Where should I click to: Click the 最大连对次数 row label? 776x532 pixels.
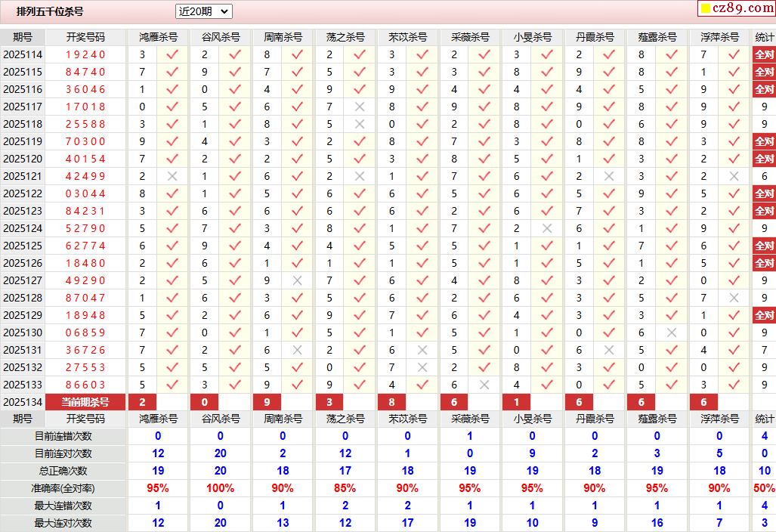63,523
